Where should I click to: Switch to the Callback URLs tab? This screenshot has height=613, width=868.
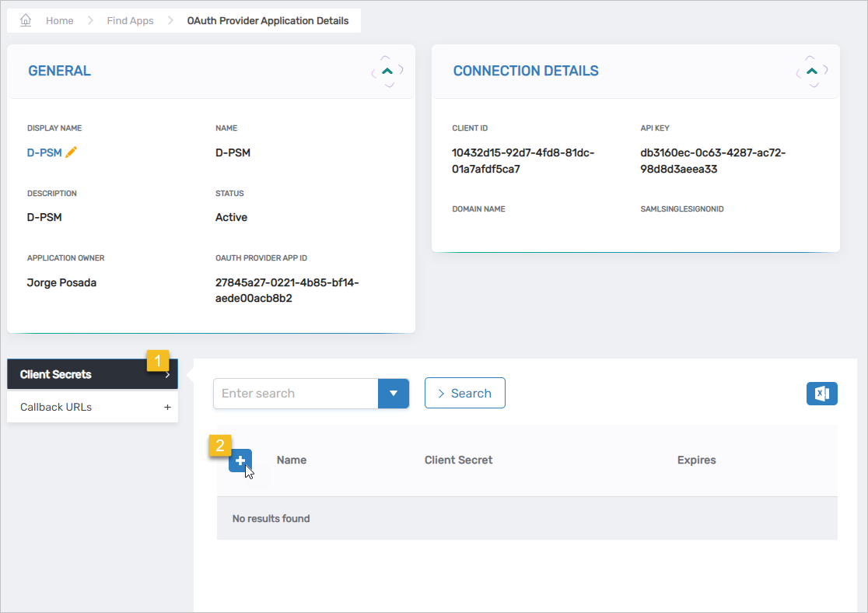coord(56,407)
